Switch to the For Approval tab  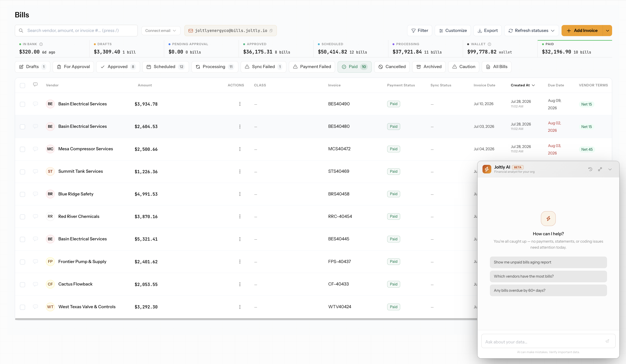point(73,67)
